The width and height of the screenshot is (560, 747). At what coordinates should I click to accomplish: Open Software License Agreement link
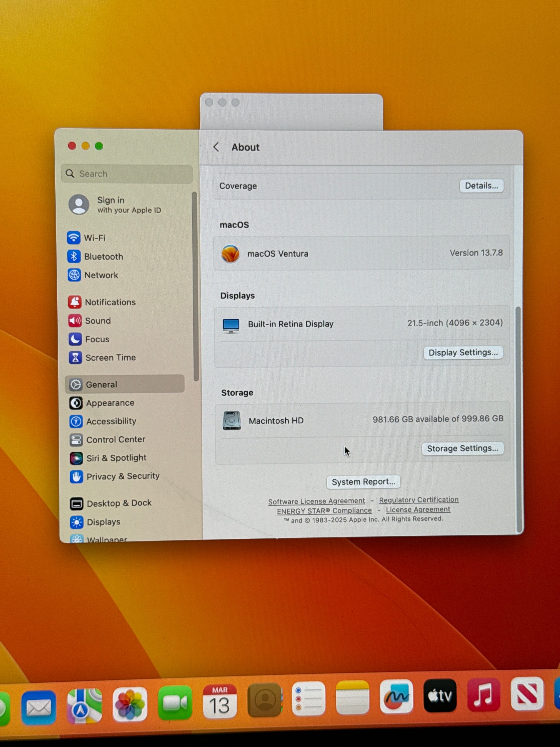[x=317, y=501]
